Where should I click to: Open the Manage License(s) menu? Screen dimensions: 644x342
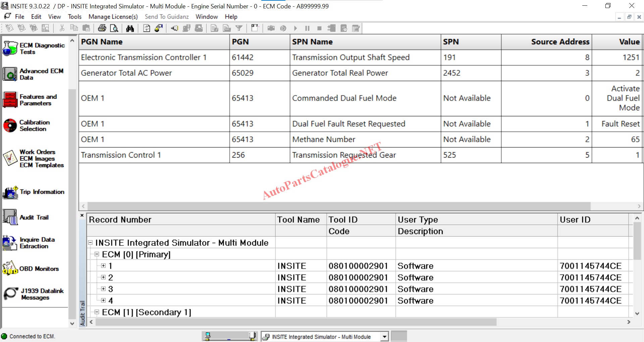[113, 16]
